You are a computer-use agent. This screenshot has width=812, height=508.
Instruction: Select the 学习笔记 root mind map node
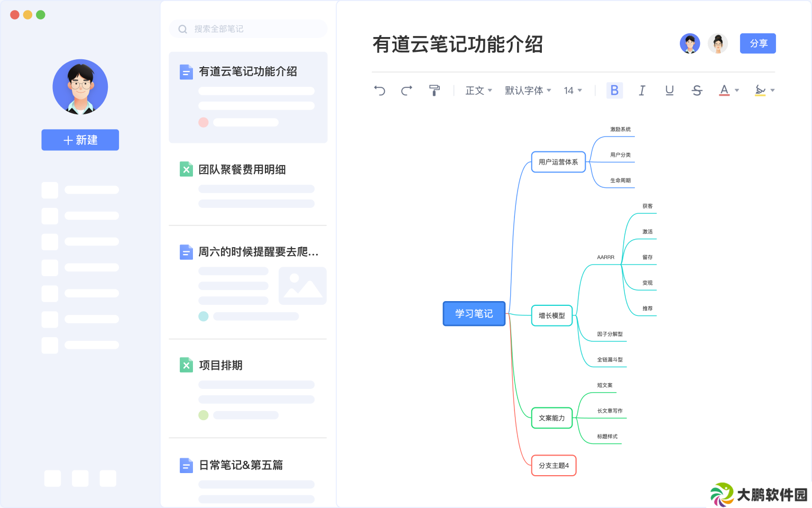tap(474, 314)
